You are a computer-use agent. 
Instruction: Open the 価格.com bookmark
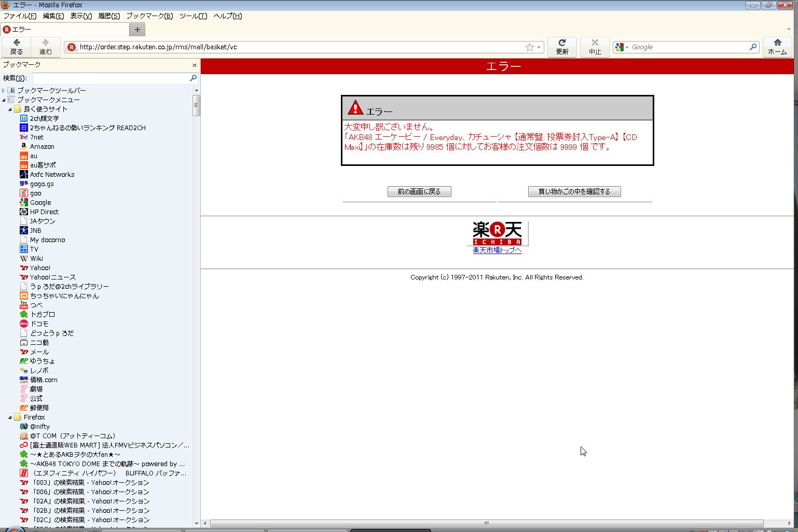click(x=38, y=380)
